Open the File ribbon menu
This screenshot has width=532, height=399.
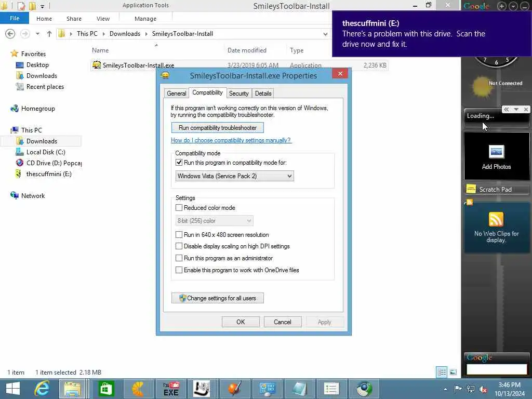click(14, 18)
